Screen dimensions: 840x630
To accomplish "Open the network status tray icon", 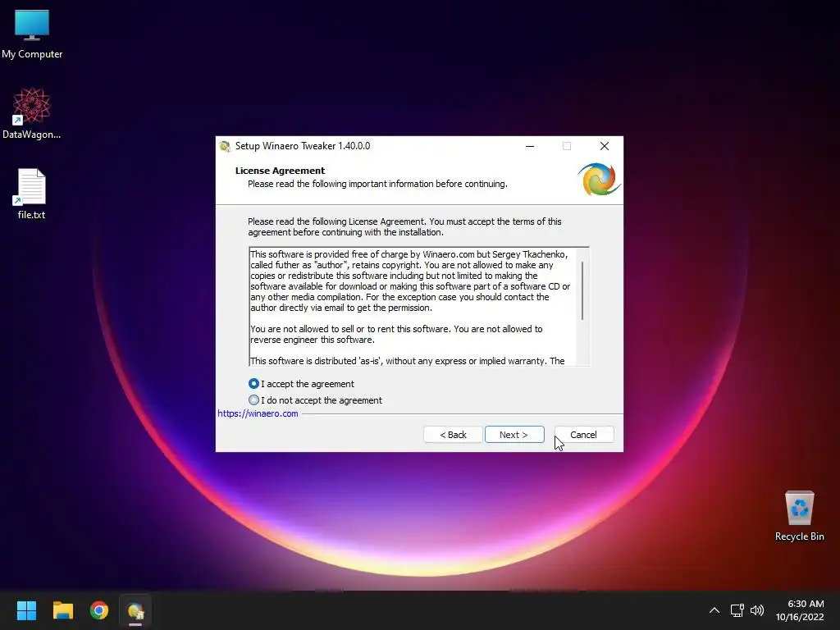I will (737, 610).
